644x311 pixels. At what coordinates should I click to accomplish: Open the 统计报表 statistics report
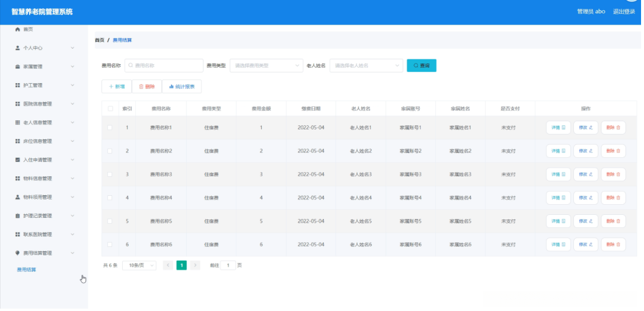182,87
